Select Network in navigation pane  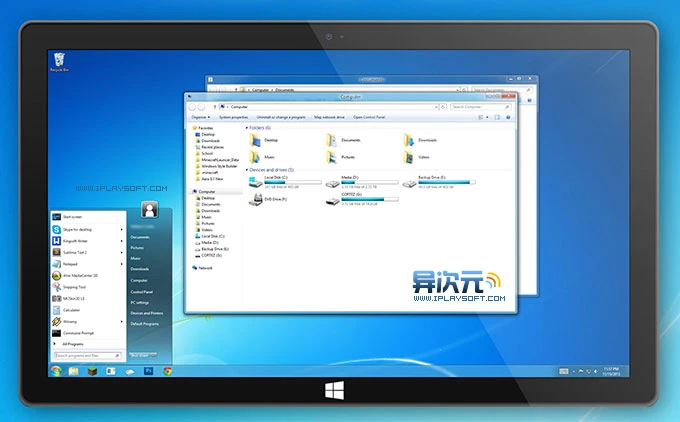click(202, 268)
